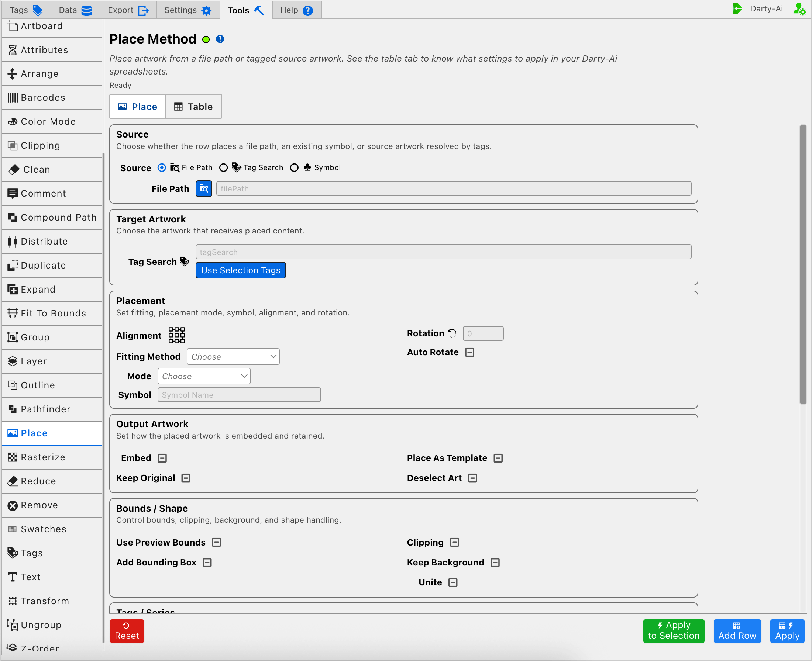
Task: Toggle Keep Background checkbox
Action: click(x=495, y=563)
